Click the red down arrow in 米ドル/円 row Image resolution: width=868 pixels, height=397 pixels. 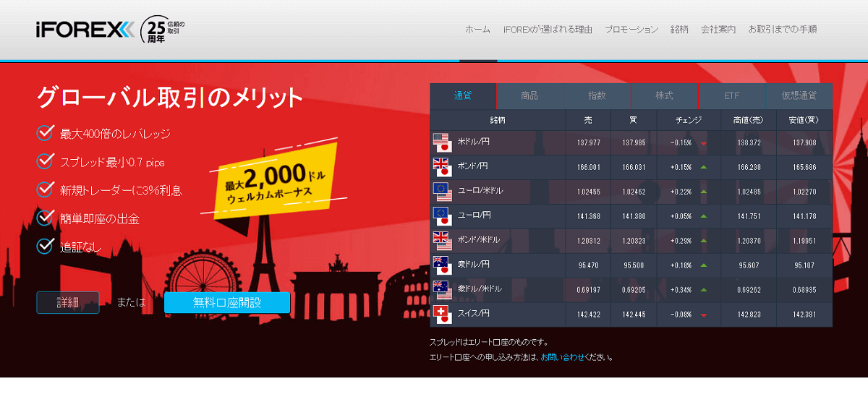click(703, 143)
